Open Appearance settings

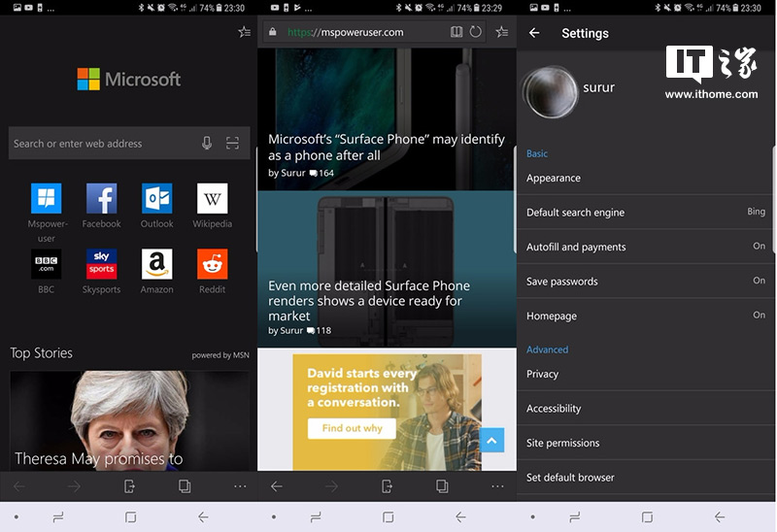[x=646, y=178]
